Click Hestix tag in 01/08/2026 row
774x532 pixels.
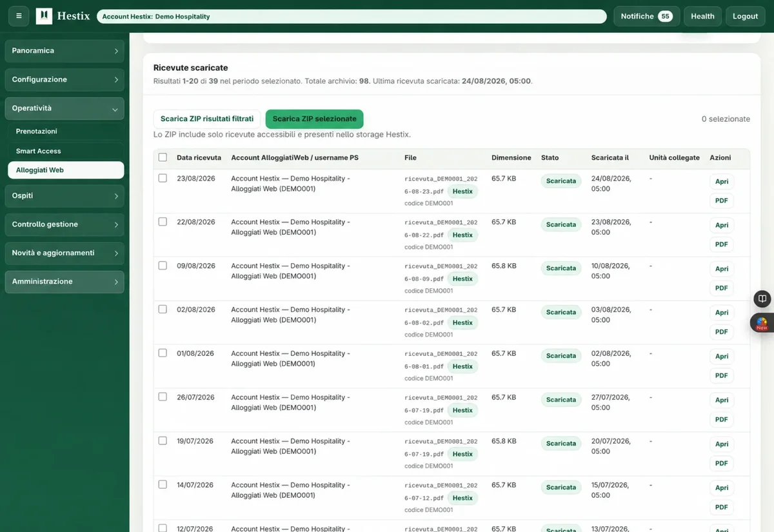pyautogui.click(x=462, y=367)
